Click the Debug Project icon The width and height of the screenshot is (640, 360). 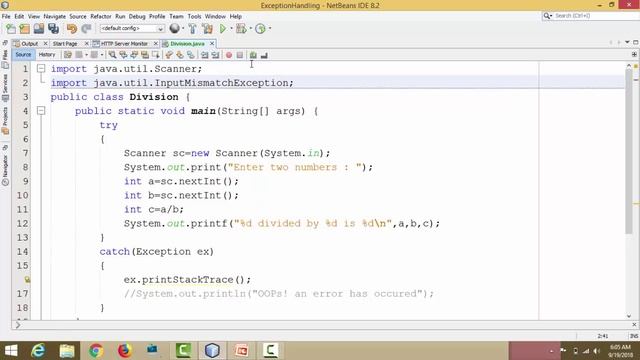coord(241,29)
